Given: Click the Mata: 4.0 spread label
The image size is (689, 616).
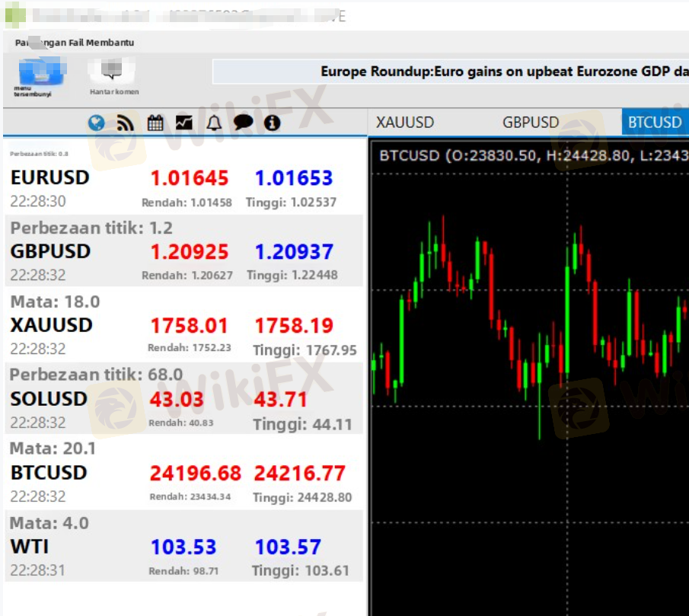Looking at the screenshot, I should (49, 523).
